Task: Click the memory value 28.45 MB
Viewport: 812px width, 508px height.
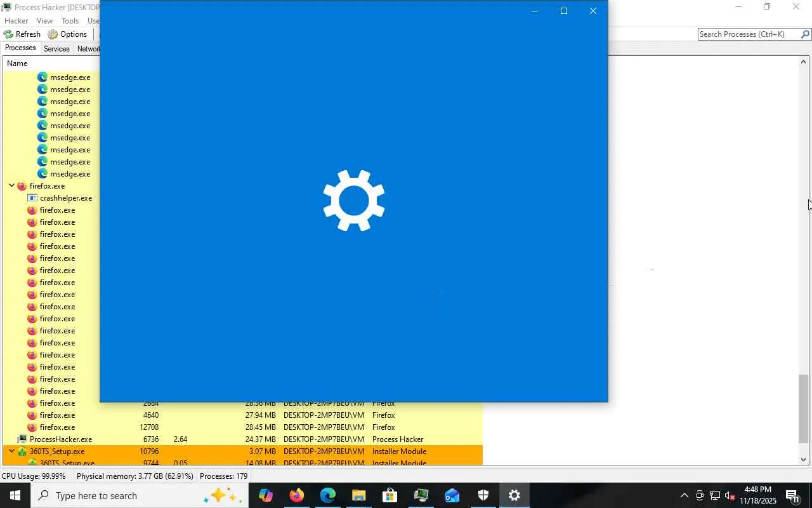Action: (260, 427)
